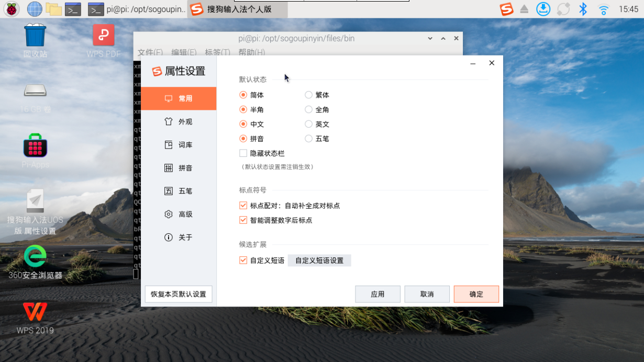
Task: Open the 高级 settings panel
Action: (x=181, y=214)
